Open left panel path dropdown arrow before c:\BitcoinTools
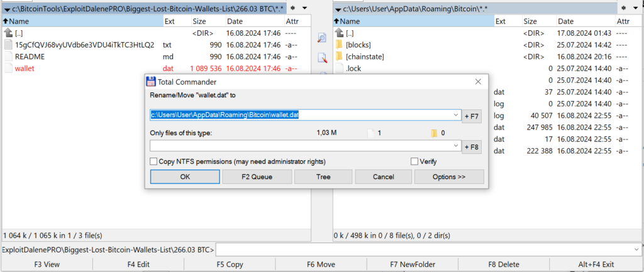The image size is (644, 272). [x=6, y=9]
